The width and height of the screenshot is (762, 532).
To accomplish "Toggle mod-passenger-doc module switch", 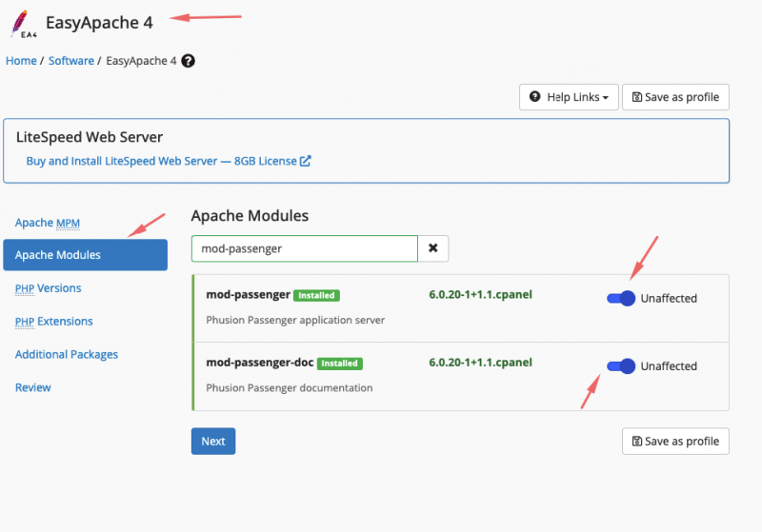I will pyautogui.click(x=621, y=366).
